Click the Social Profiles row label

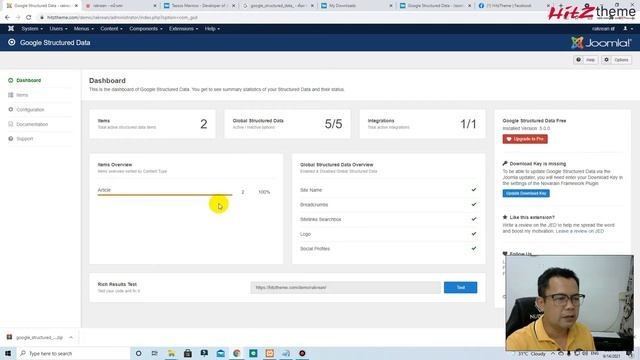click(315, 249)
